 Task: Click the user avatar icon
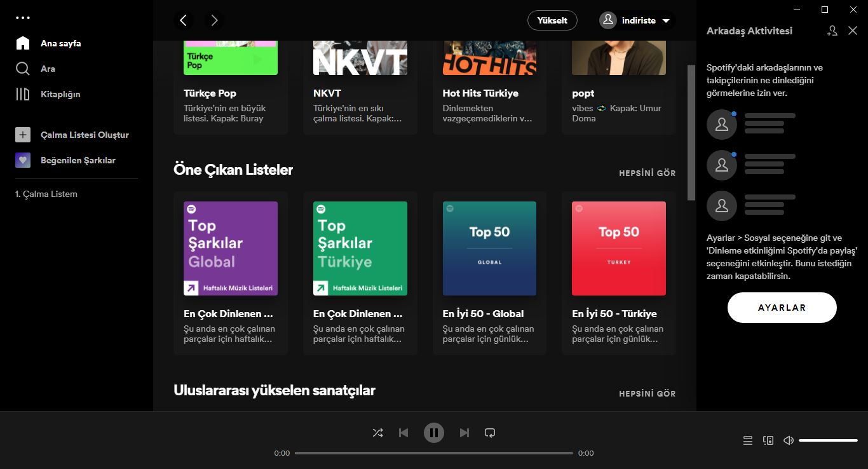(608, 20)
